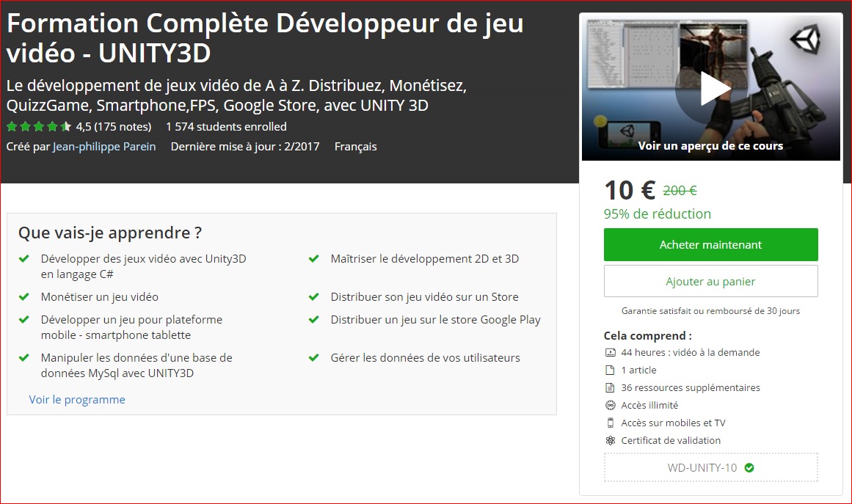Image resolution: width=852 pixels, height=504 pixels.
Task: Click the Unity logo in preview thumbnail
Action: click(x=805, y=39)
